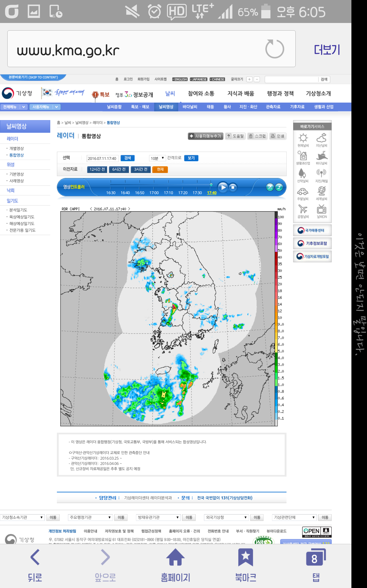Stop the radar animation playback
The height and width of the screenshot is (588, 367).
[233, 187]
